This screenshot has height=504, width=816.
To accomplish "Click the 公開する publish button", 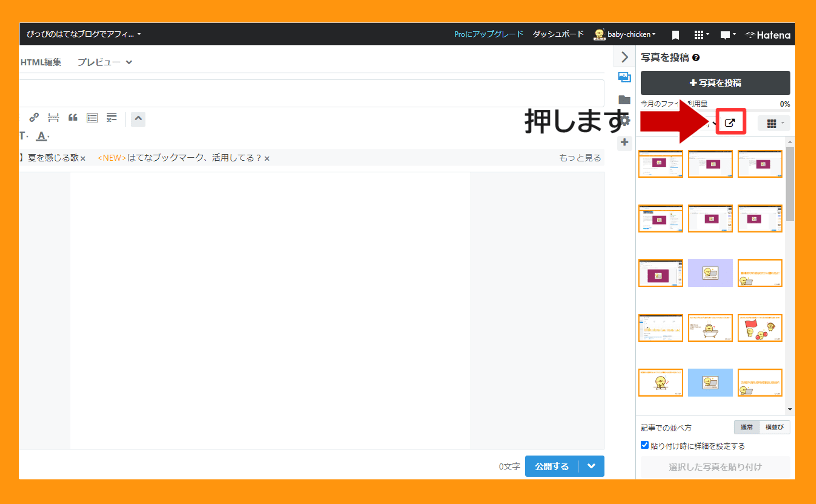I will point(552,466).
